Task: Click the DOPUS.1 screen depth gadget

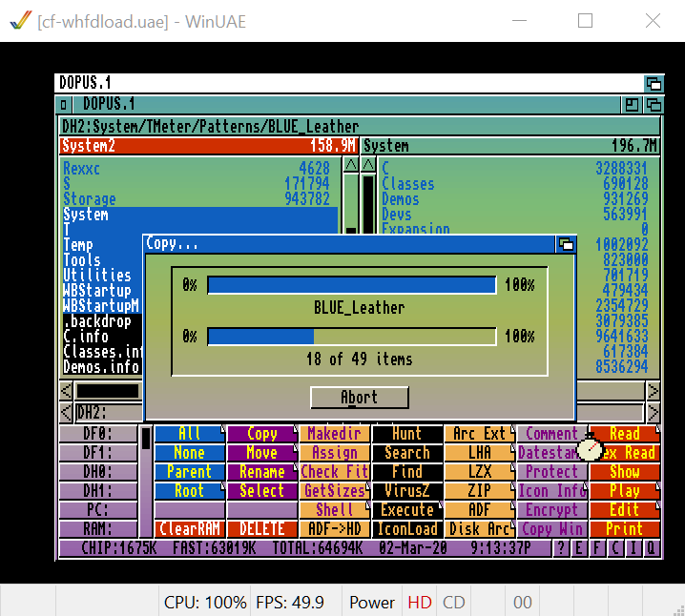Action: click(x=654, y=83)
